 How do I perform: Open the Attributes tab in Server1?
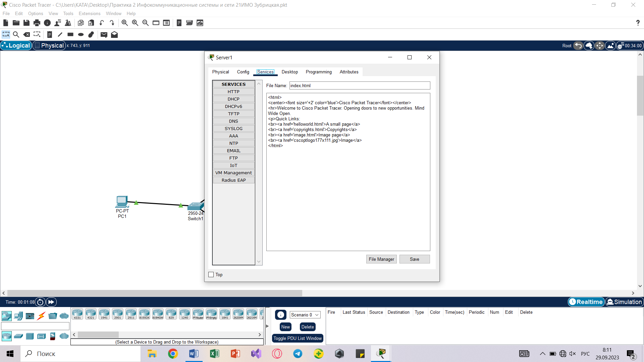coord(349,72)
